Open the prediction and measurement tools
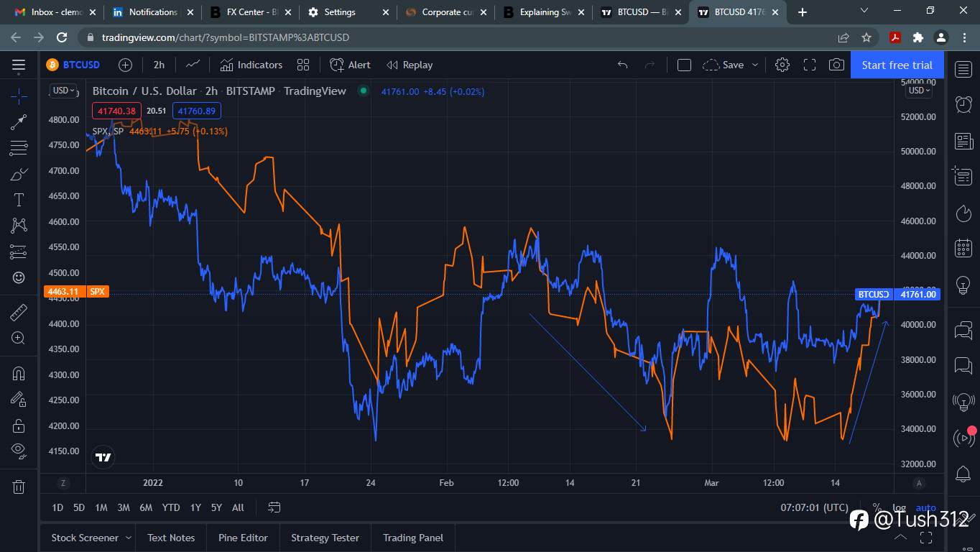 (19, 252)
